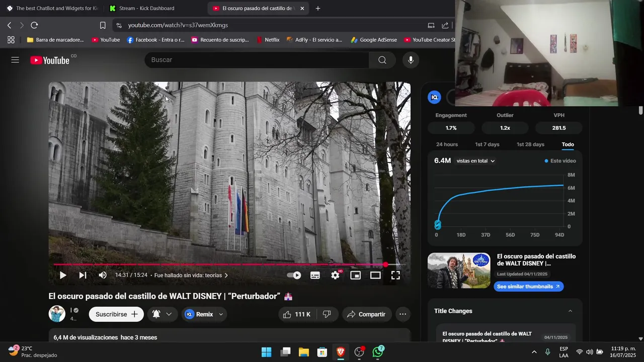The width and height of the screenshot is (644, 362).
Task: Toggle subtitles in the video player
Action: click(315, 275)
